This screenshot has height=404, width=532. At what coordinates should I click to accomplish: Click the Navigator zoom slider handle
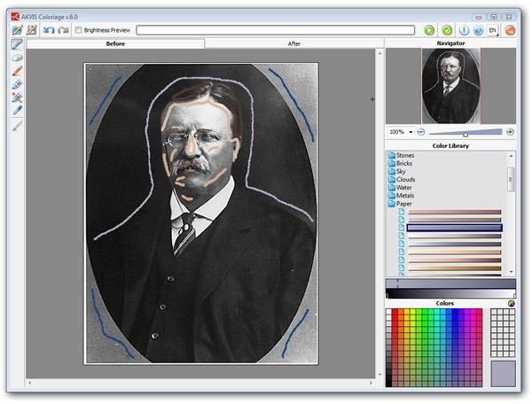465,134
